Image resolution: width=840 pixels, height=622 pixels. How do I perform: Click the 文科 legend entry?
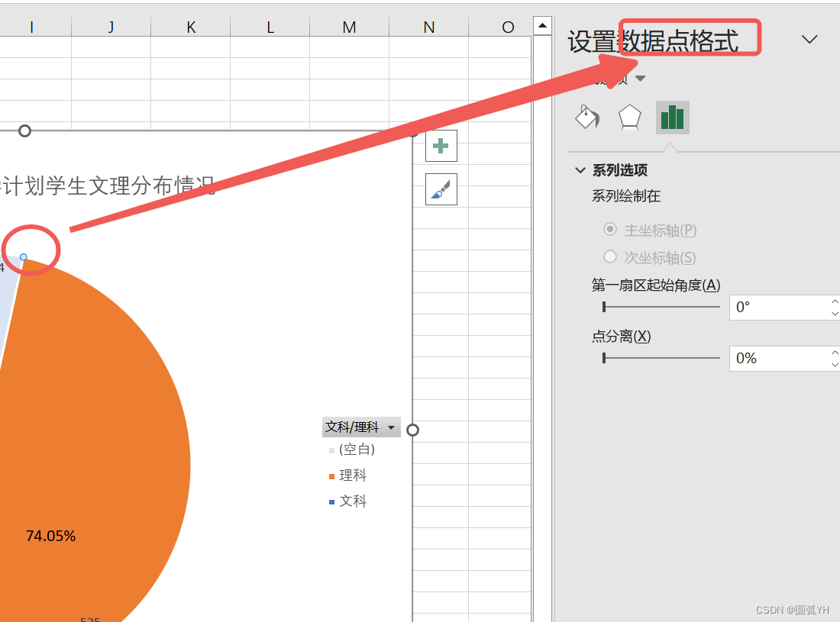pyautogui.click(x=347, y=501)
